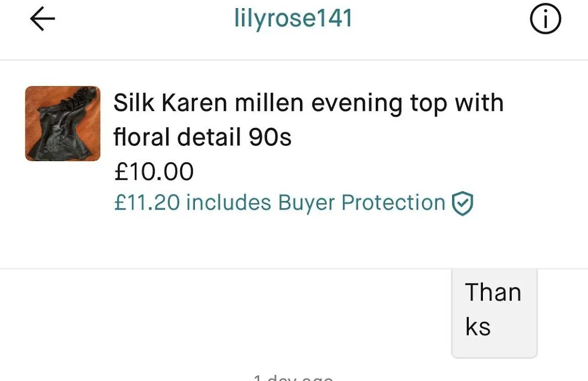Select the Thanks message bubble
588x381 pixels.
pyautogui.click(x=494, y=313)
